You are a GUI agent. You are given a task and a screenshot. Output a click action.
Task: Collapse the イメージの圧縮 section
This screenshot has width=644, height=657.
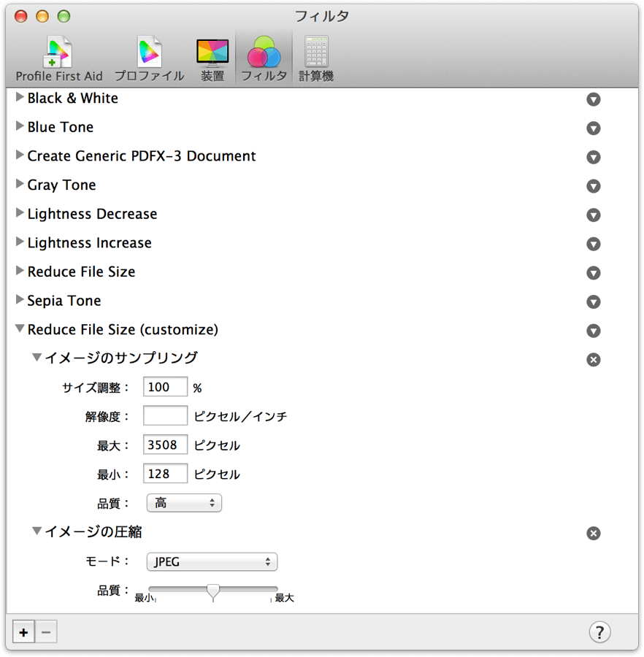37,531
